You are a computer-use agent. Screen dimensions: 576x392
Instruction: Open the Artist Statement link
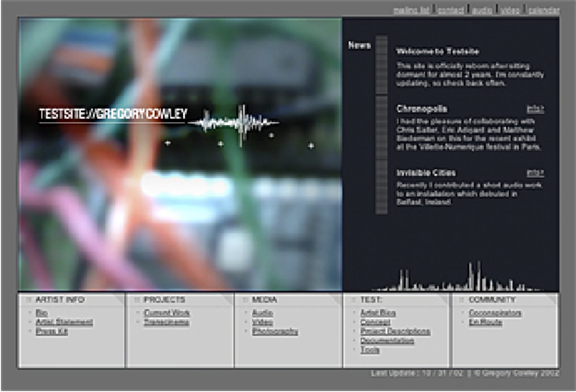coord(64,322)
